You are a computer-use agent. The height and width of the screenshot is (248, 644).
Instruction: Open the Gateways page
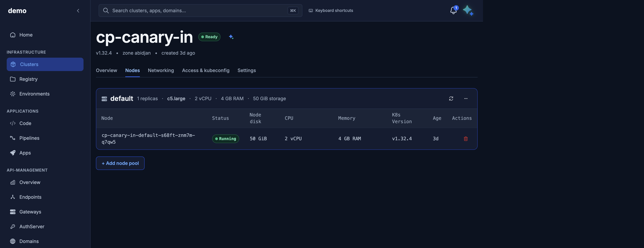45,211
